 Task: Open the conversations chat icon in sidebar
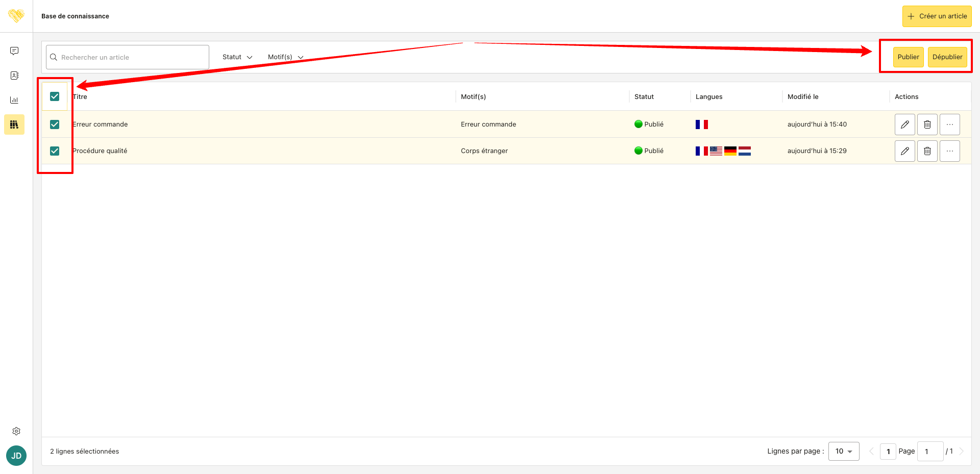click(x=14, y=51)
